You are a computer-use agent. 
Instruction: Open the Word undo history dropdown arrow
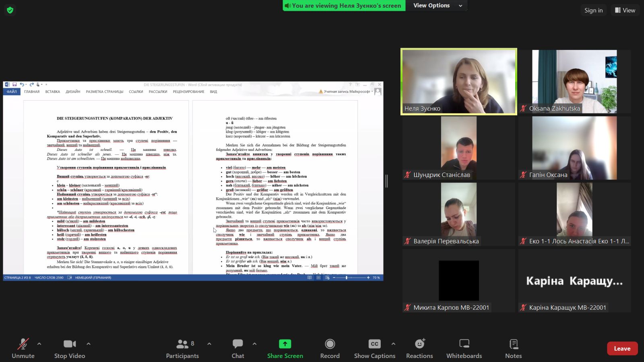coord(26,84)
